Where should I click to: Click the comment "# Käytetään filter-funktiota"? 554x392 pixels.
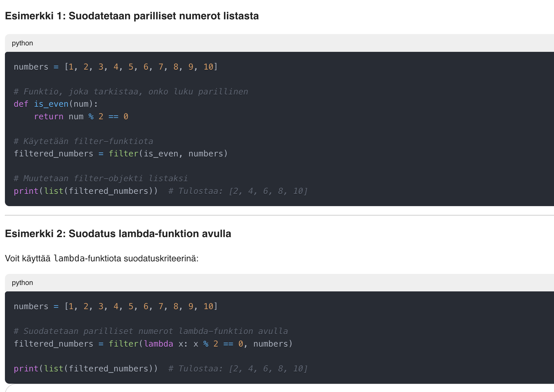click(83, 141)
